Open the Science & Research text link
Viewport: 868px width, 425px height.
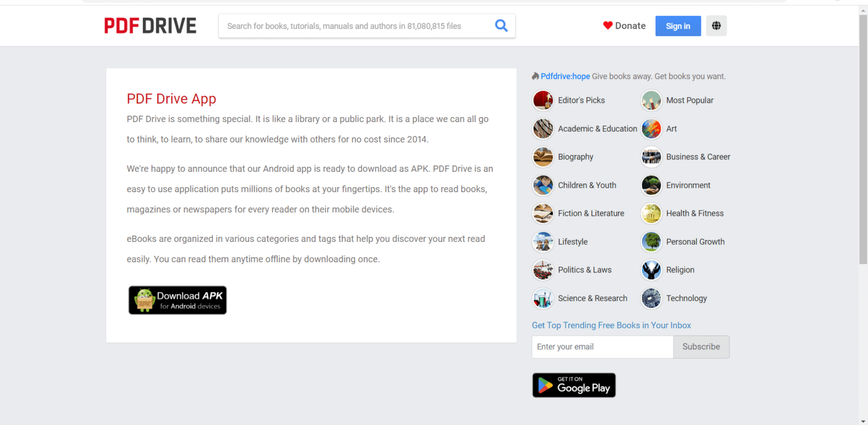593,298
